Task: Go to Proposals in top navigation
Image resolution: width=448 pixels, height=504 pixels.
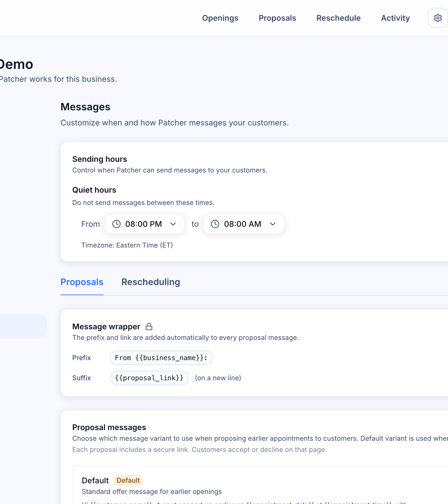Action: pos(277,18)
